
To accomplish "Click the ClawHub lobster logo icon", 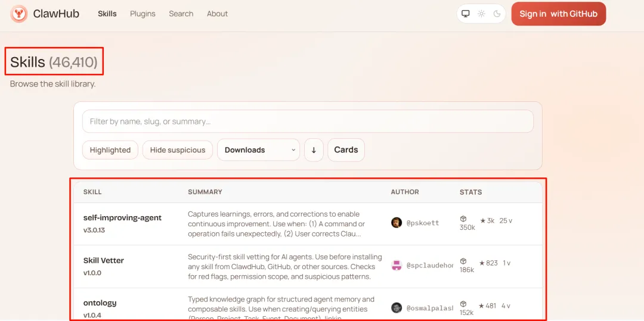I will click(x=19, y=14).
